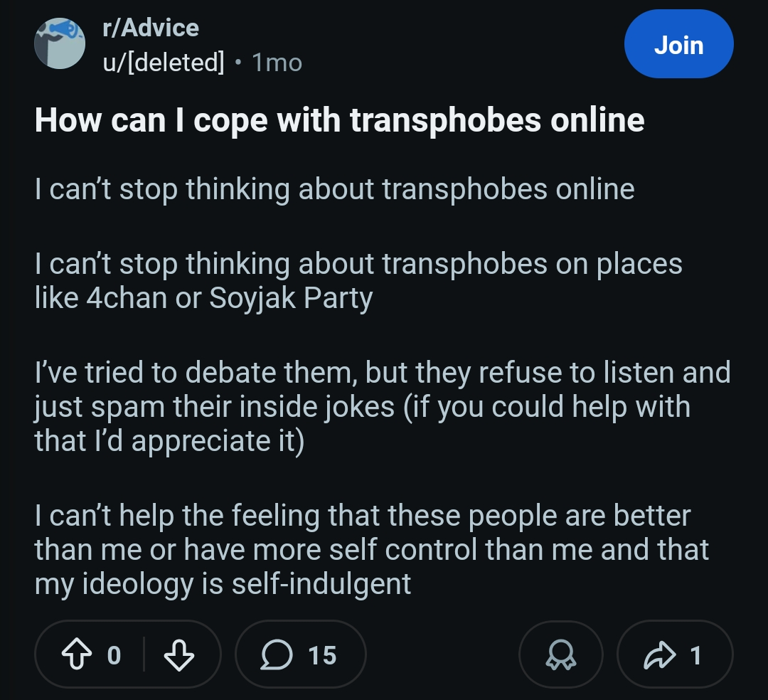Join the r/Advice community
The image size is (768, 700).
pyautogui.click(x=678, y=45)
